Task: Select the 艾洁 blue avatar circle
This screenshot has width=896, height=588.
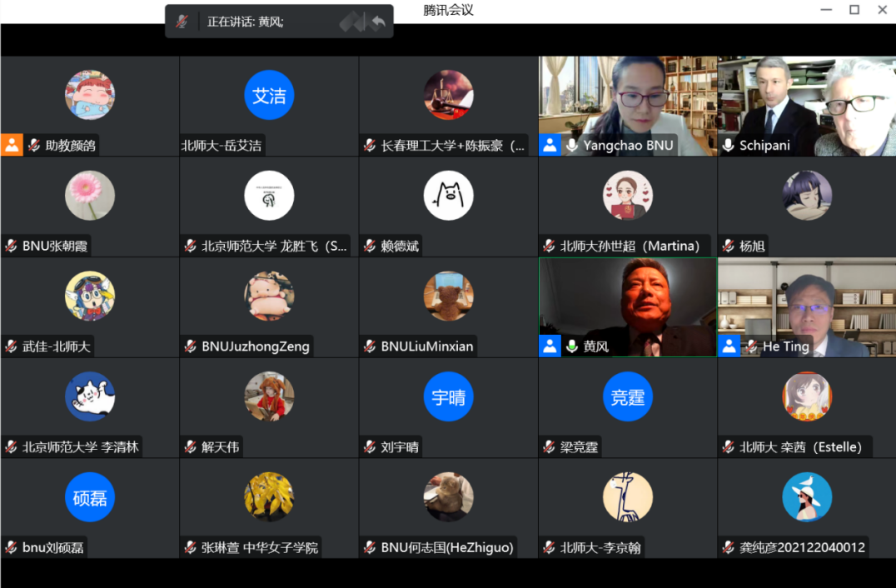Action: pos(269,96)
